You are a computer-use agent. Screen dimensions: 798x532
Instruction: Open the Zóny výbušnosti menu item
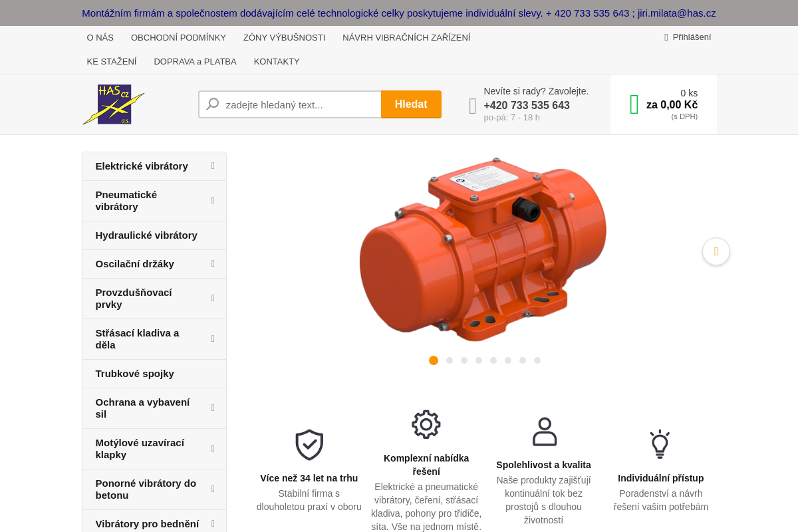(x=284, y=38)
